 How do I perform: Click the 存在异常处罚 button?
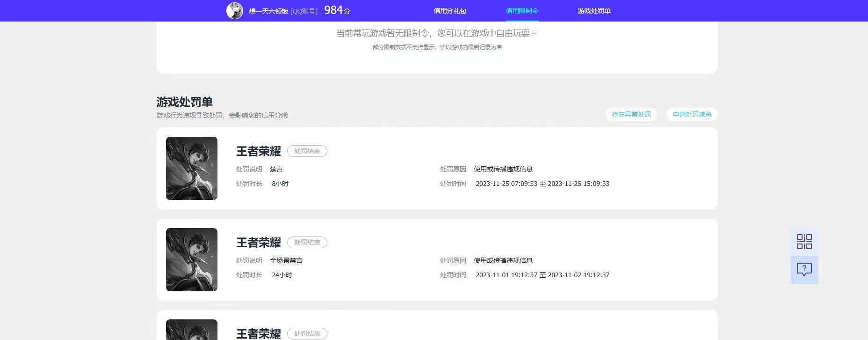tap(631, 114)
